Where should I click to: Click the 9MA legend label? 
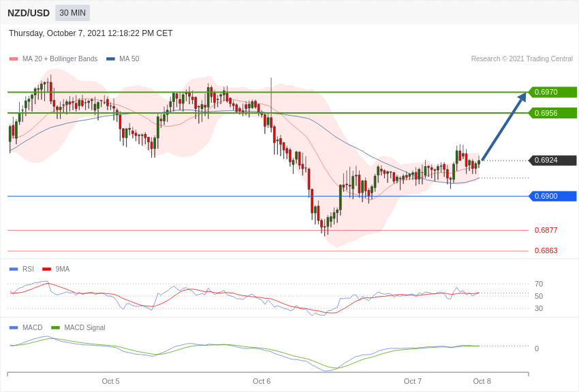tap(63, 269)
